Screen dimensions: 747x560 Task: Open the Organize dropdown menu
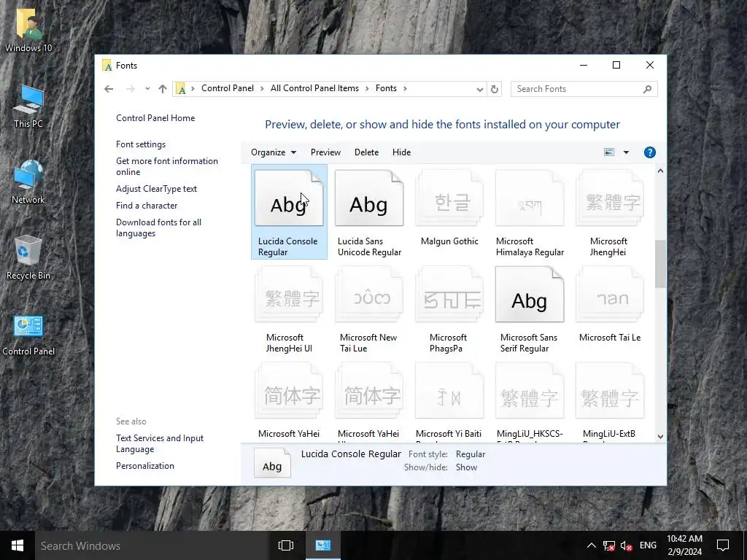pos(274,152)
